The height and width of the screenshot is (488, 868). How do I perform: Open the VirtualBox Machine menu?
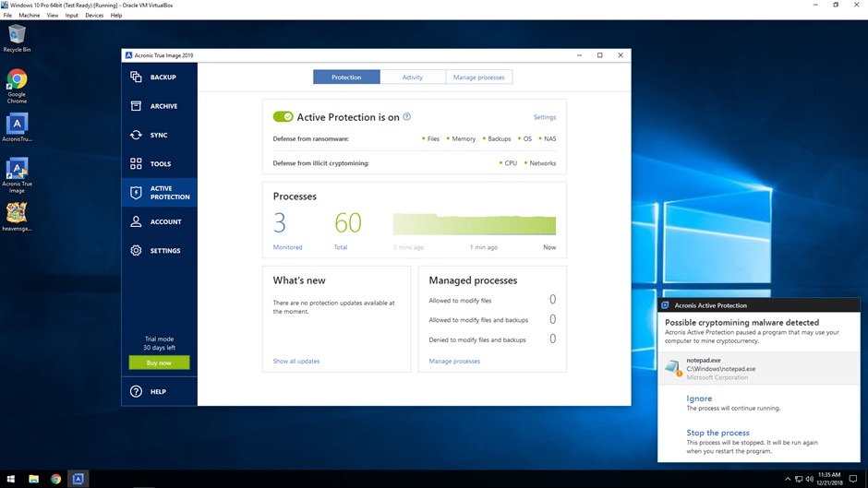(x=30, y=16)
